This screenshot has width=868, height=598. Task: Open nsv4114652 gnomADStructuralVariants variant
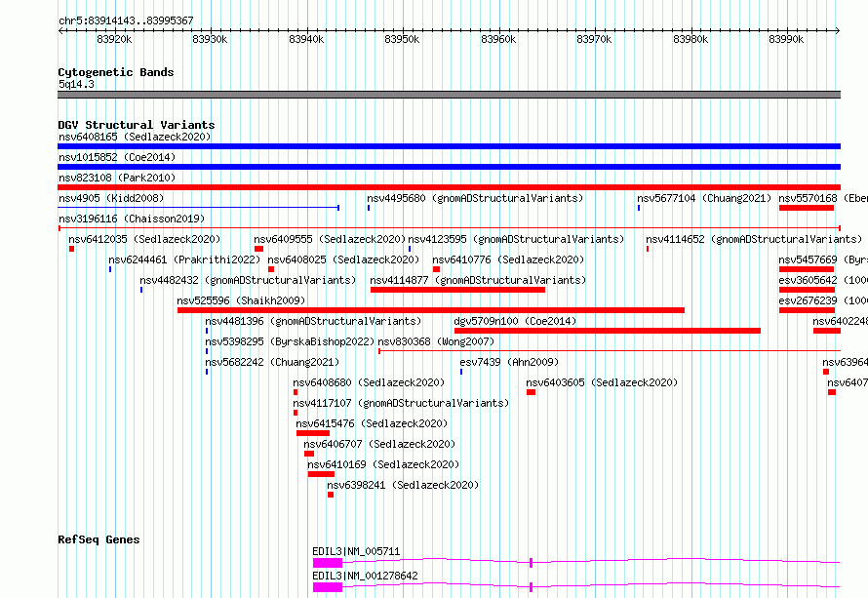coord(754,239)
